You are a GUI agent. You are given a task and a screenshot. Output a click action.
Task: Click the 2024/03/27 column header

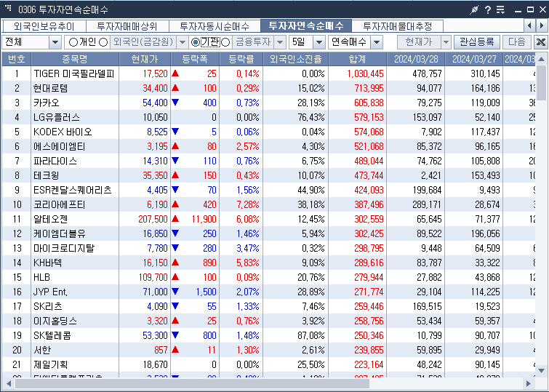coord(474,59)
